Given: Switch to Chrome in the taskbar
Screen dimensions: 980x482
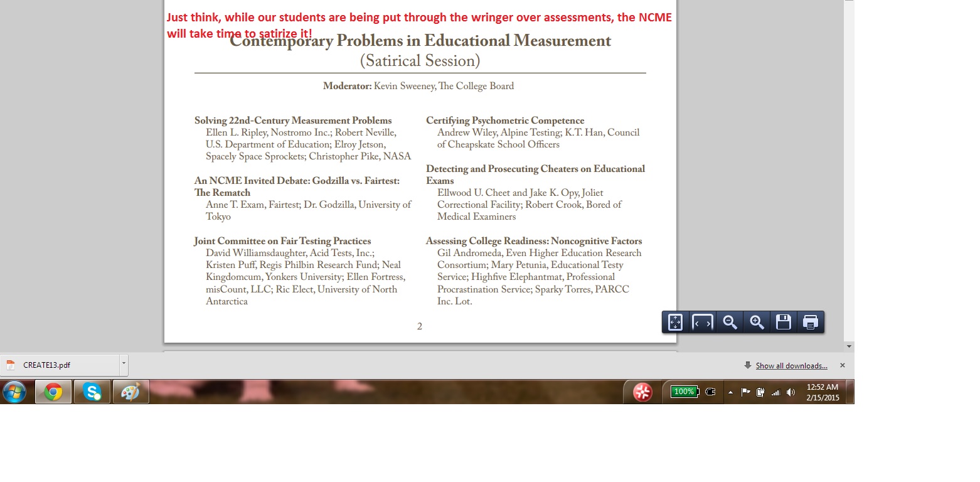Looking at the screenshot, I should (53, 392).
